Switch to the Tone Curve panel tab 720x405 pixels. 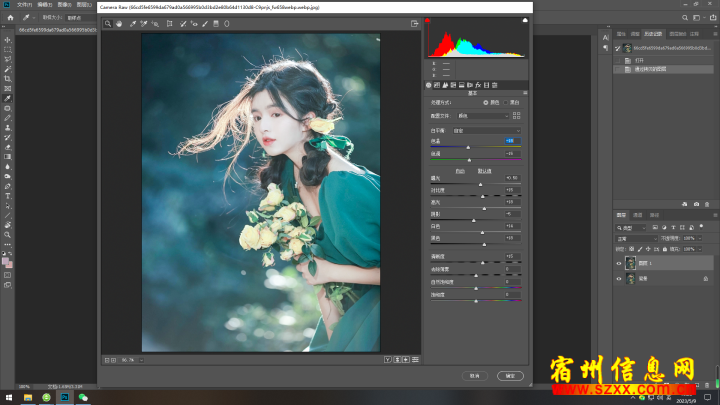[437, 85]
